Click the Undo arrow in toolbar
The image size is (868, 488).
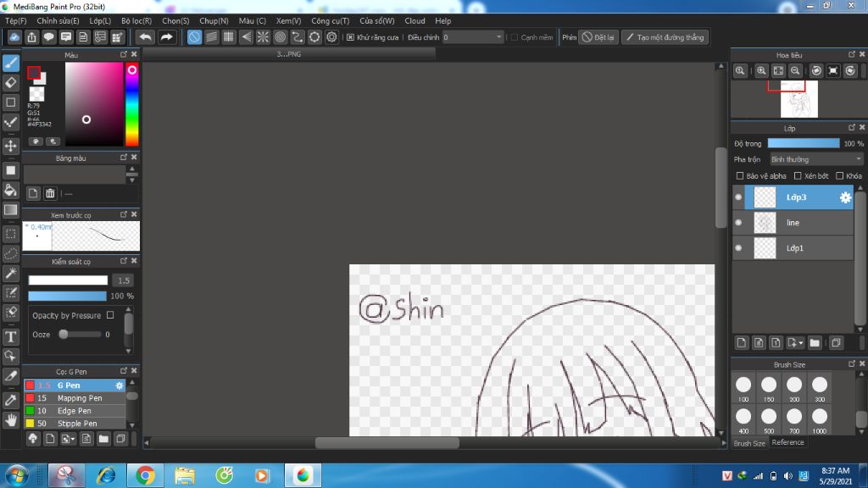(145, 37)
